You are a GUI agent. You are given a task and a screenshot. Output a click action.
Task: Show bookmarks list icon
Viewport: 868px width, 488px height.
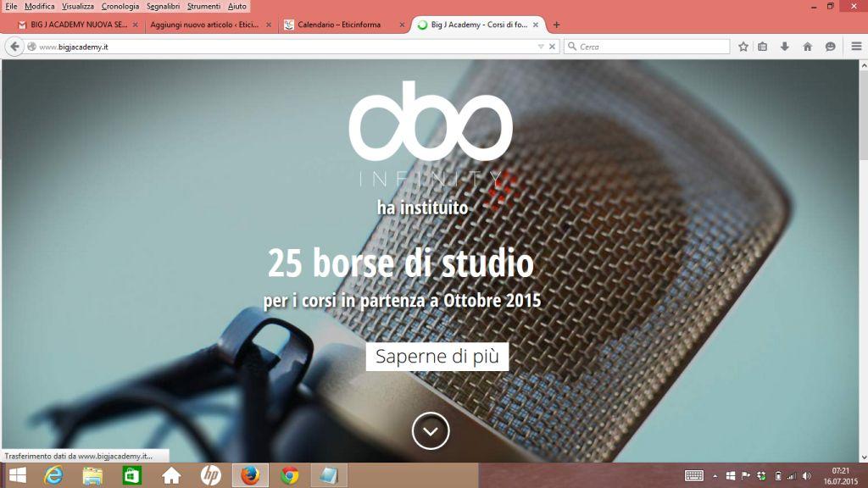(763, 47)
